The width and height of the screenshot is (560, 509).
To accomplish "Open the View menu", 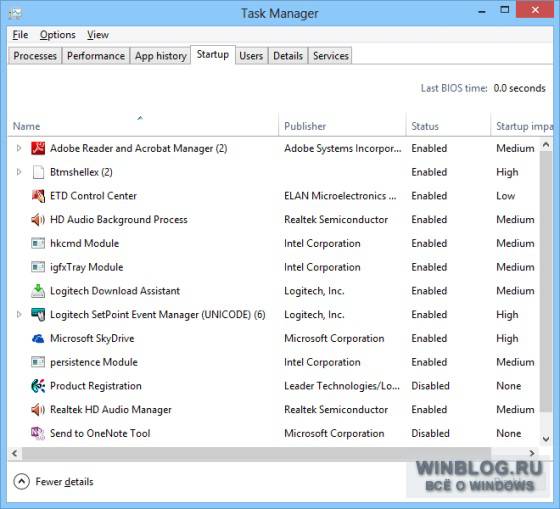I will pyautogui.click(x=98, y=35).
